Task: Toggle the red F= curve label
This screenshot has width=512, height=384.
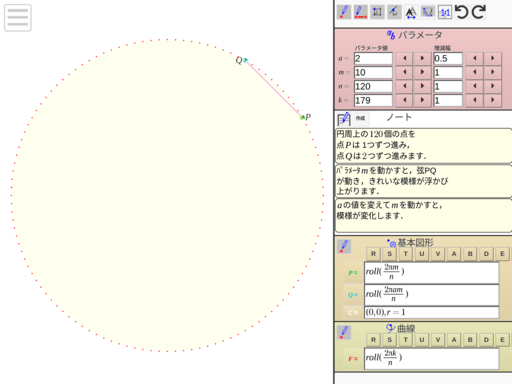Action: (353, 359)
